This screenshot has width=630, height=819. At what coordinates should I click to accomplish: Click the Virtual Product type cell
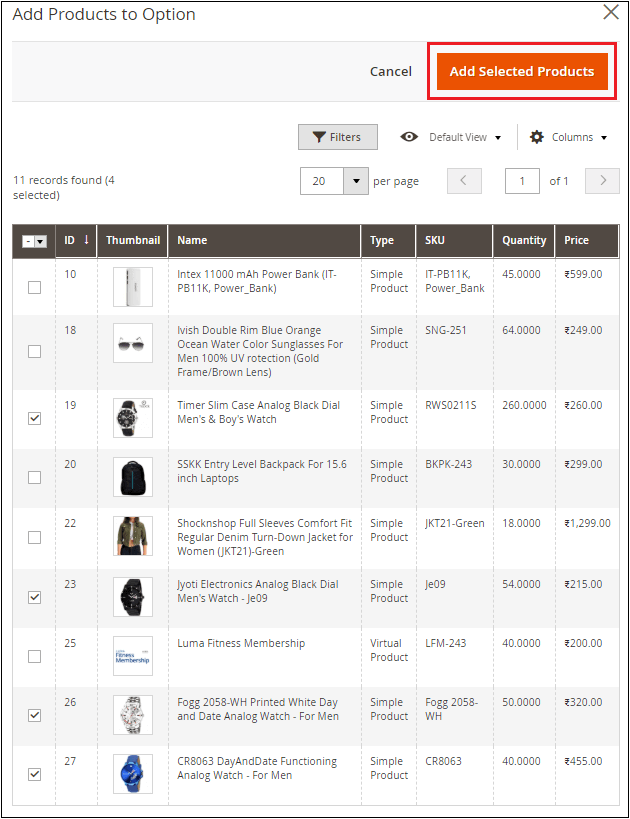point(389,650)
